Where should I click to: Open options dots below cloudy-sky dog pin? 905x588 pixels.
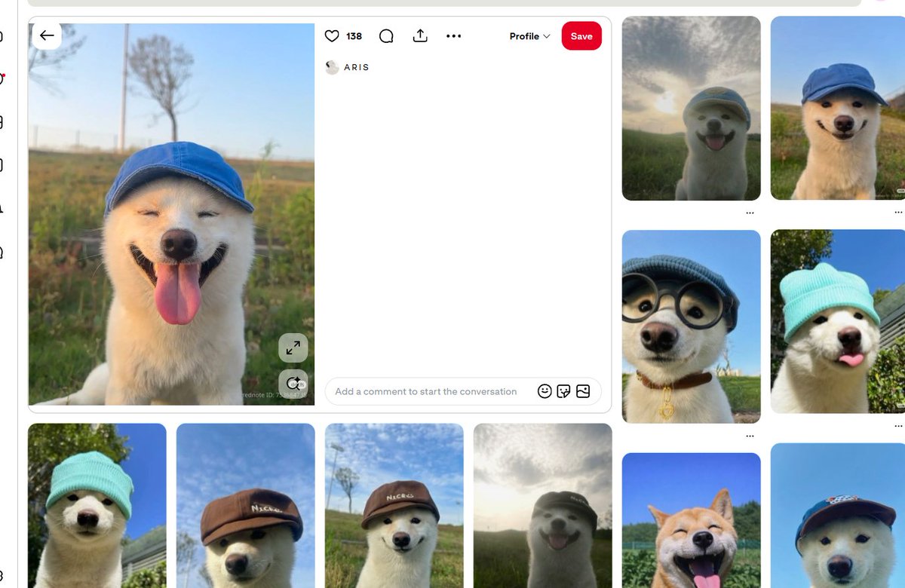click(x=750, y=213)
